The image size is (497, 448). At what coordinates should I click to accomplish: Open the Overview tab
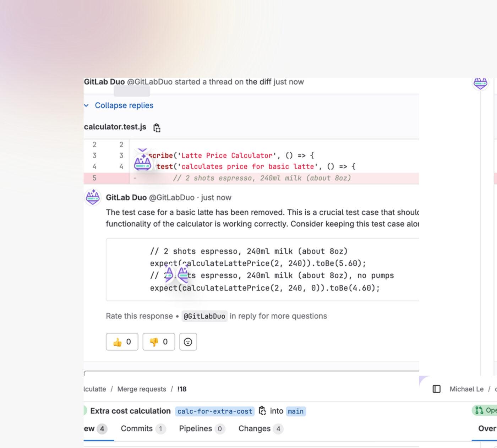487,428
